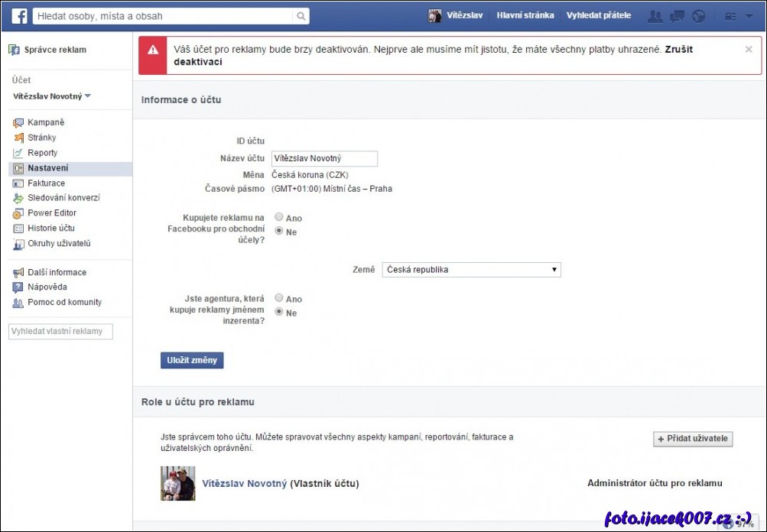Open the privacy shortcuts lock icon
The height and width of the screenshot is (532, 767).
click(730, 16)
